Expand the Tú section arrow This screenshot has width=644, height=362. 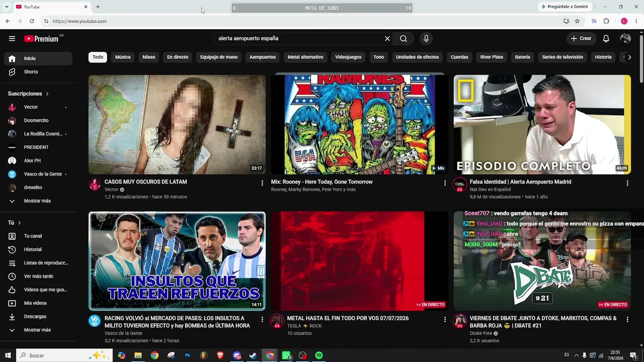20,223
